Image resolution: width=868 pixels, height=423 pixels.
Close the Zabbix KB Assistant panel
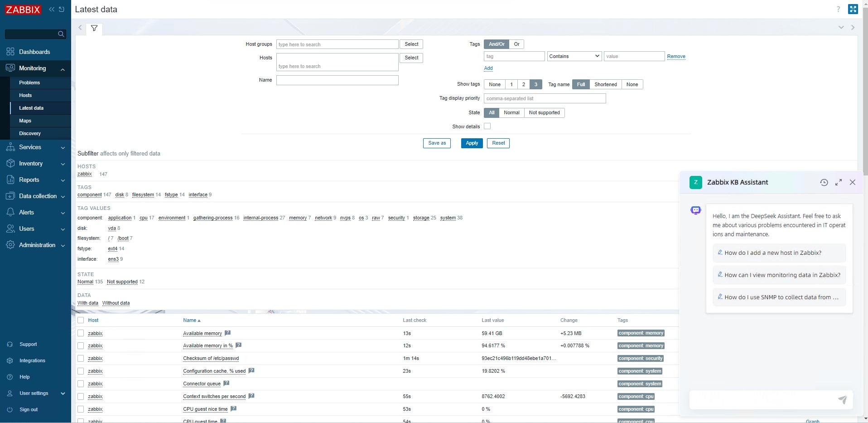click(x=853, y=182)
